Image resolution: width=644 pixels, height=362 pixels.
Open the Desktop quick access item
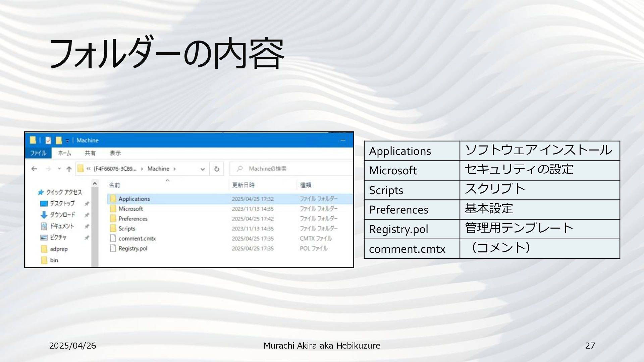coord(62,203)
